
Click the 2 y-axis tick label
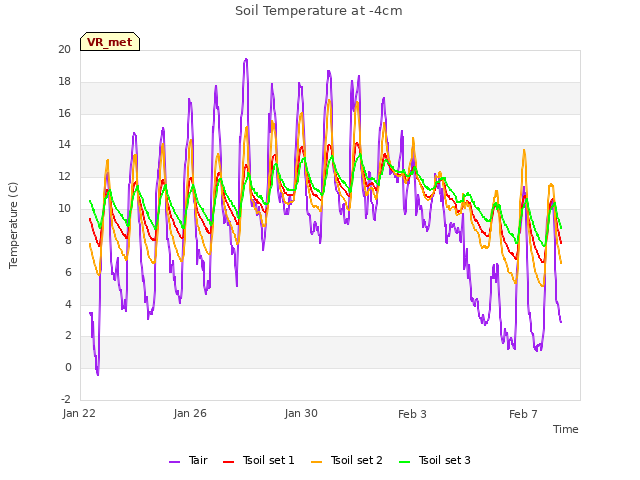(68, 336)
